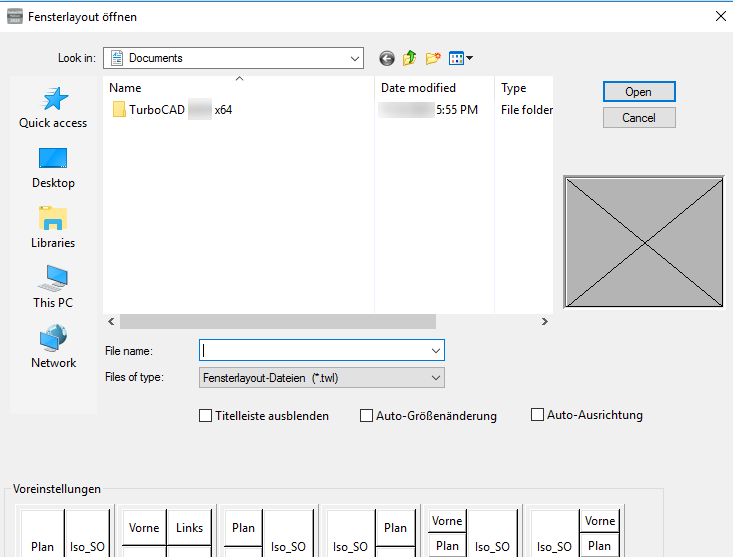Select the Plan and Iso_SO side-by-side preset
The image size is (733, 557).
[65, 532]
